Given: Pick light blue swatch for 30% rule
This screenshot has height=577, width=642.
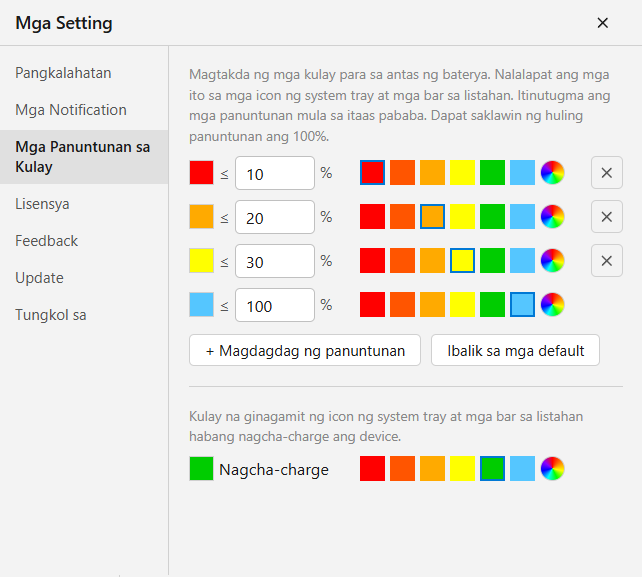Looking at the screenshot, I should 522,260.
